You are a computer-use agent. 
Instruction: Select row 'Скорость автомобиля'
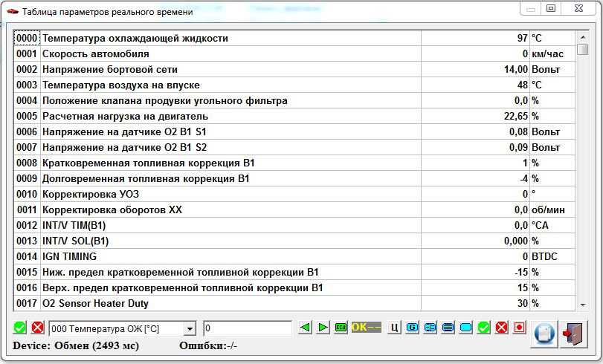click(294, 53)
